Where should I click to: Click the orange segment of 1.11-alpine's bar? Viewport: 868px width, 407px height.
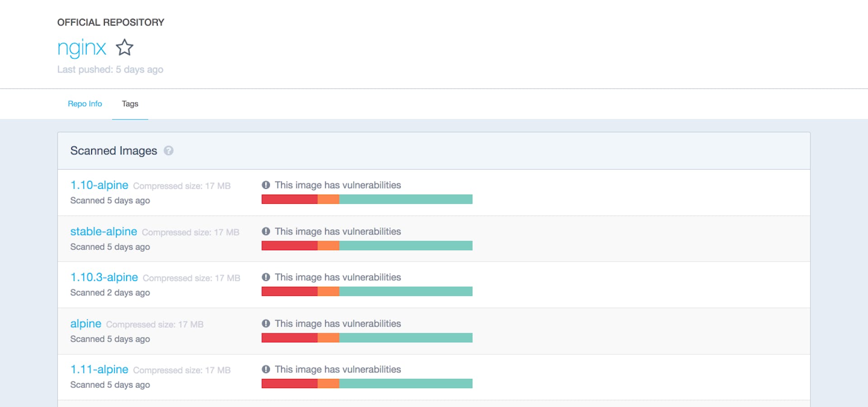[329, 384]
